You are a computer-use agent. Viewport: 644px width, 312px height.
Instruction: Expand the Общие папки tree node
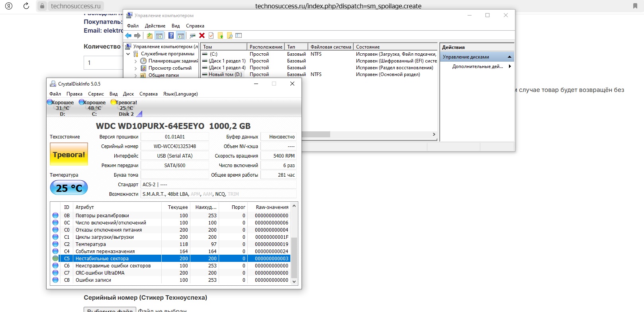coord(135,75)
